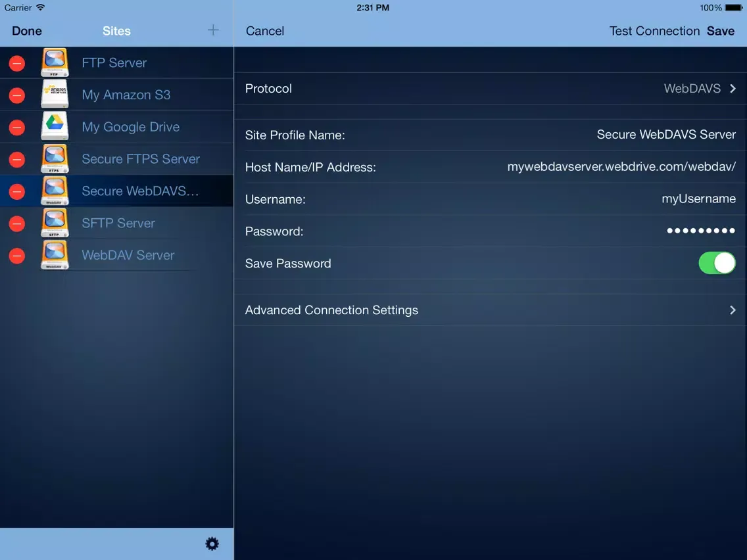Click the SFTP Server drive icon
747x560 pixels.
(55, 223)
